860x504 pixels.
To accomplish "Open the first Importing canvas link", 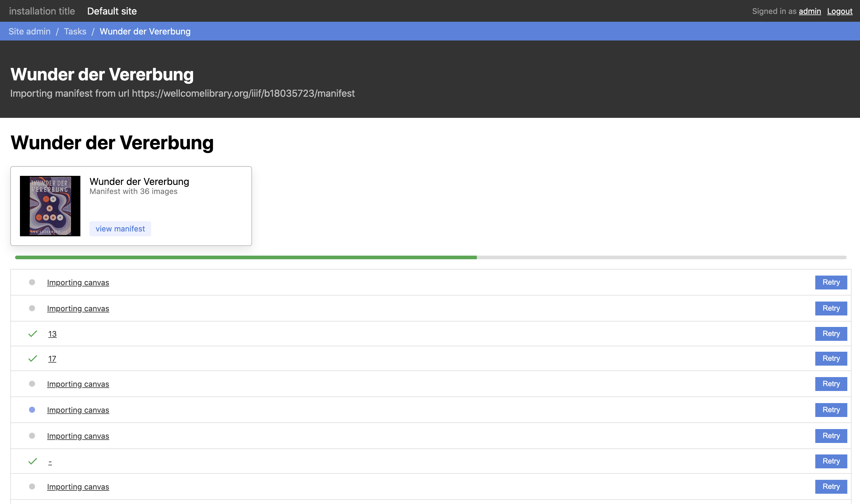I will tap(78, 282).
